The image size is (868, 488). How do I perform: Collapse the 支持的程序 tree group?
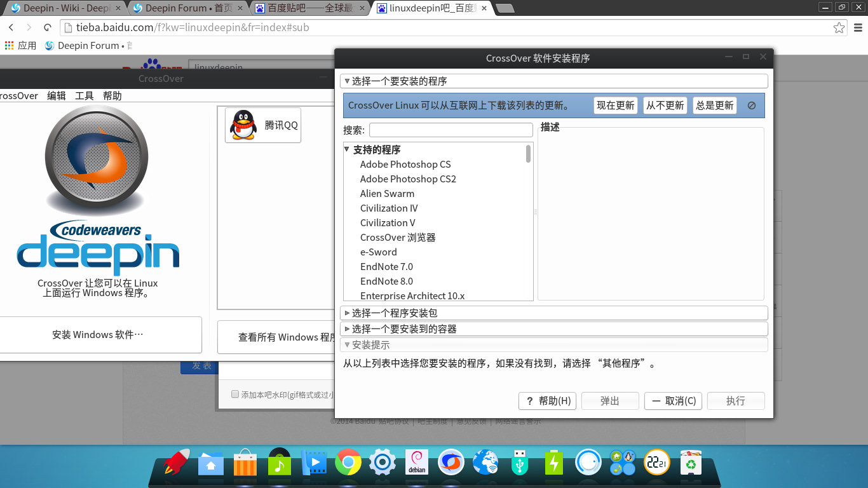(347, 149)
